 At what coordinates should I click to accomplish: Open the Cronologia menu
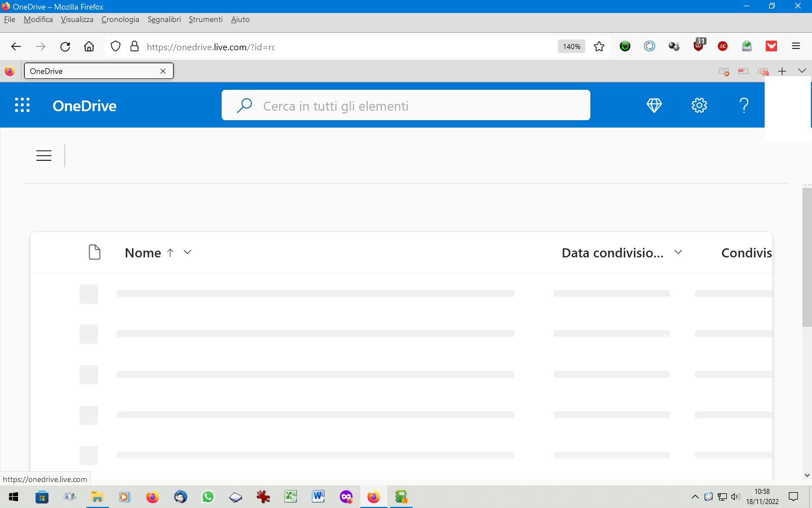point(120,19)
